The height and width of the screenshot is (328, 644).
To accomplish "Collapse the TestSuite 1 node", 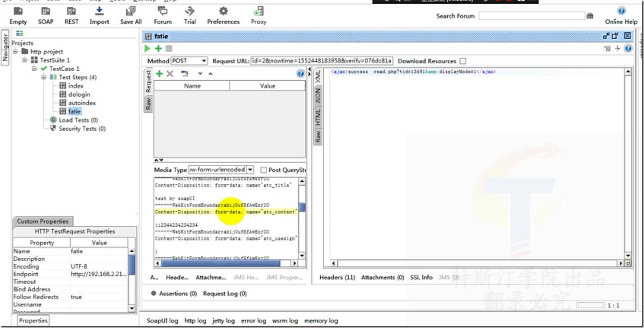I will (25, 60).
